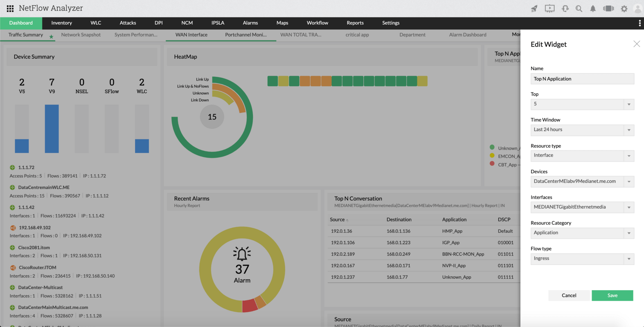Open the search magnifier icon
The image size is (644, 327).
click(x=579, y=8)
